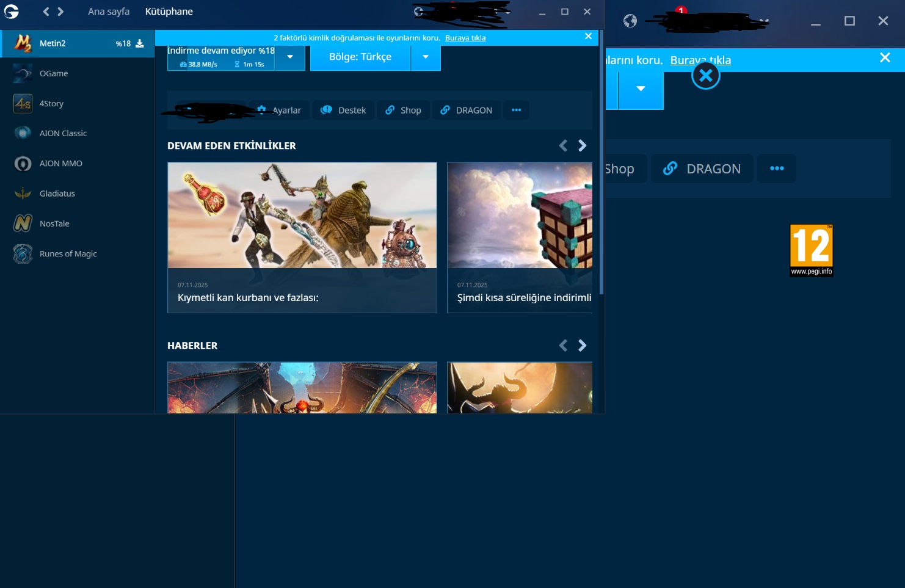This screenshot has width=905, height=588.
Task: Click the PEGI 12 rating badge
Action: (812, 250)
